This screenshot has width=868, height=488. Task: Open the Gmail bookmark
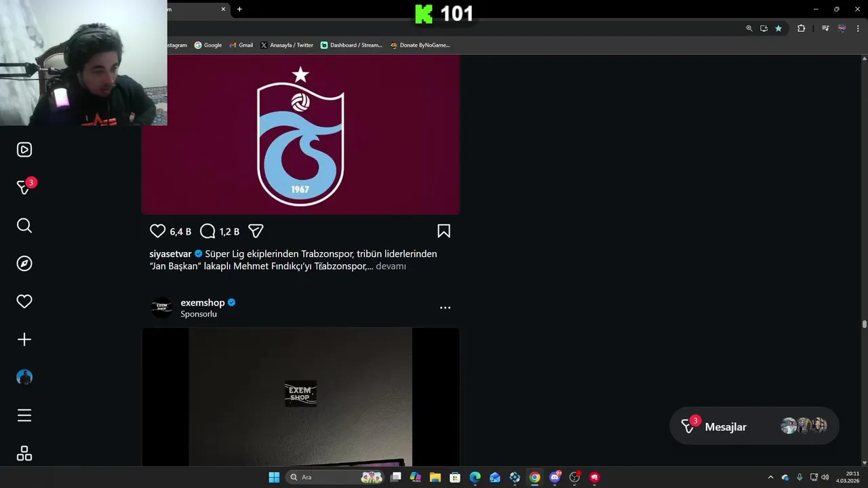pyautogui.click(x=241, y=45)
